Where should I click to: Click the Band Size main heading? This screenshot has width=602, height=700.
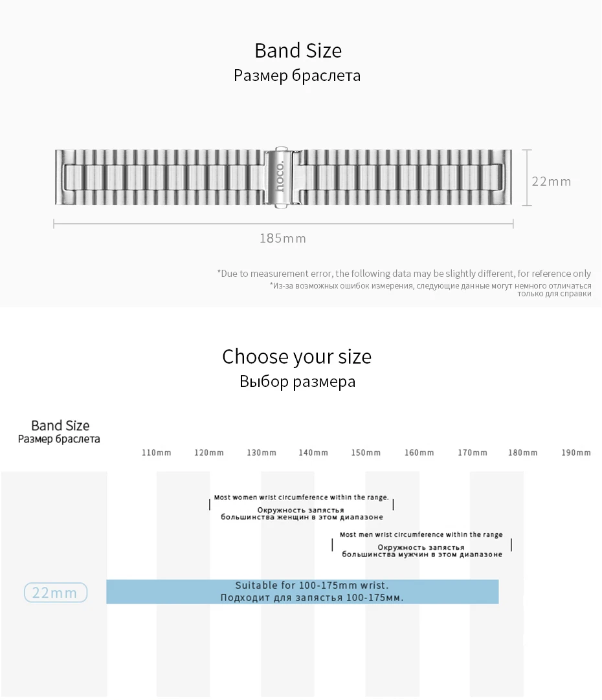(x=298, y=50)
